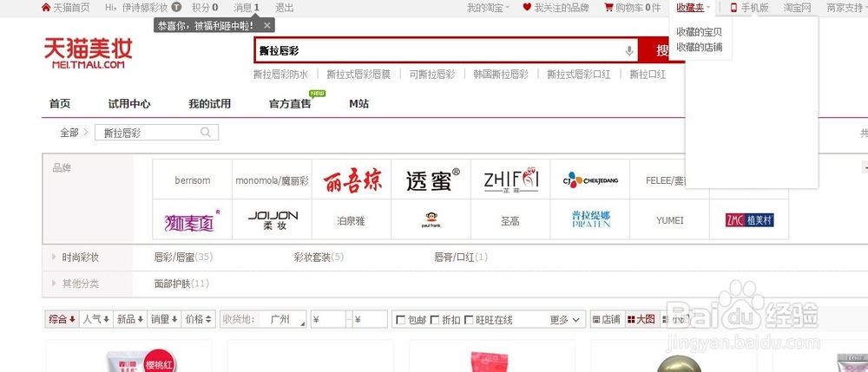
Task: Choose 收藏的宝贝 from the favorites menu
Action: tap(699, 33)
